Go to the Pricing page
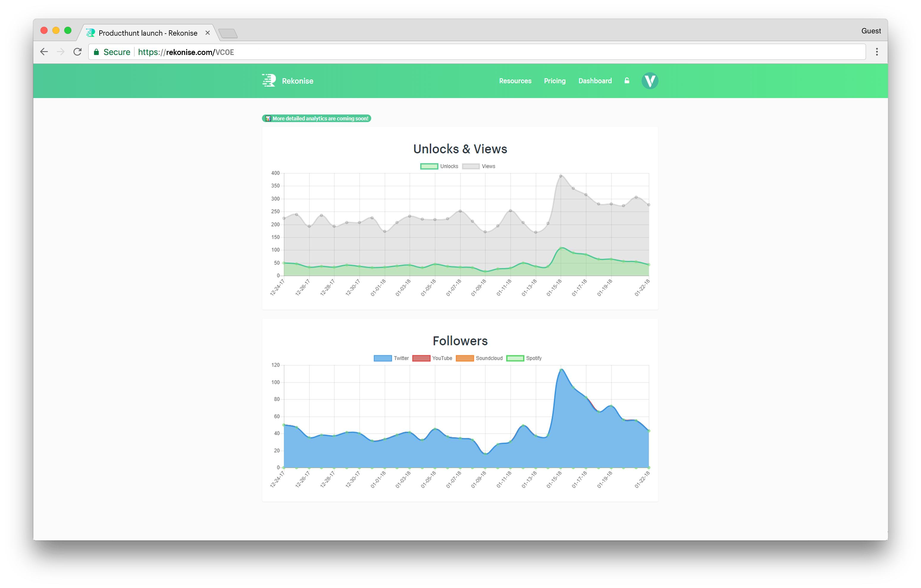 555,81
